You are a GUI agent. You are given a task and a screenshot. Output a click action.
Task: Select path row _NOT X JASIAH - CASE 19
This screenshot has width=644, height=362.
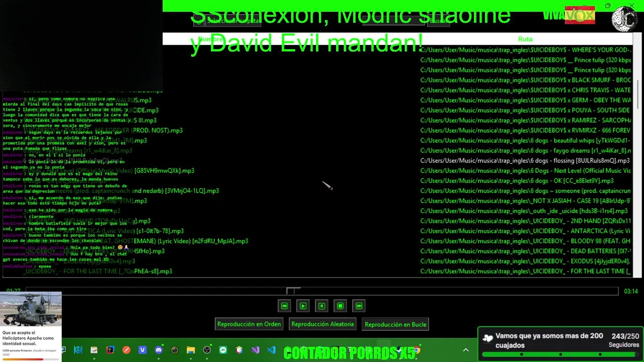pos(526,201)
